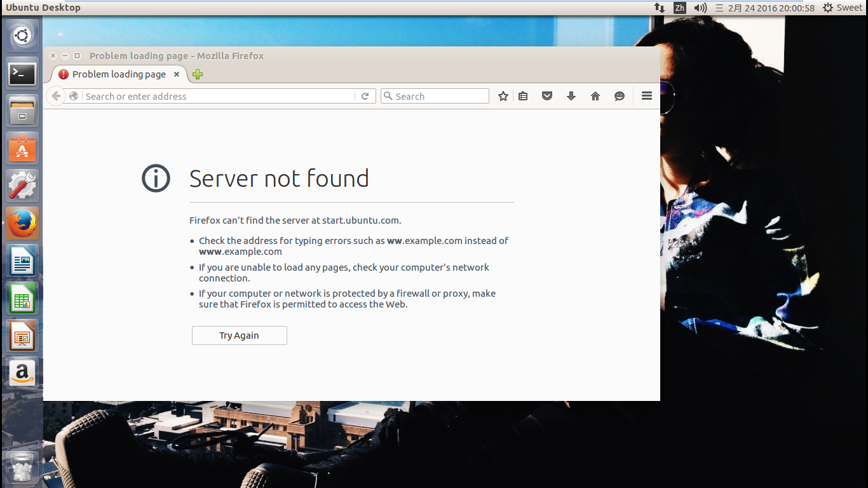
Task: Click the search magnifier icon
Action: tap(388, 96)
